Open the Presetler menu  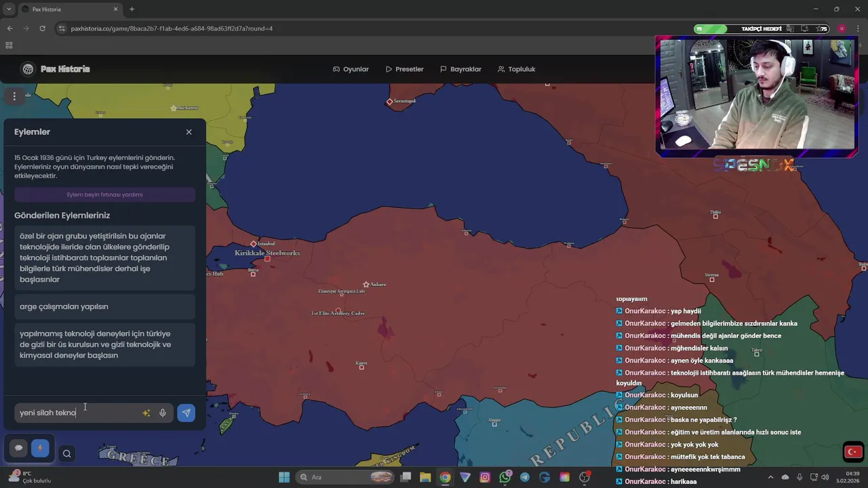click(404, 69)
